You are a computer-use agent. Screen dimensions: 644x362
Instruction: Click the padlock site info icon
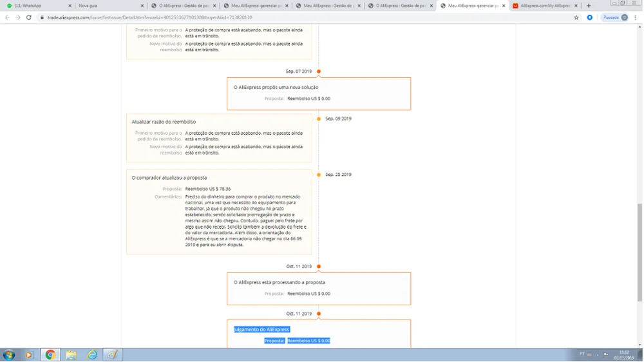click(42, 17)
